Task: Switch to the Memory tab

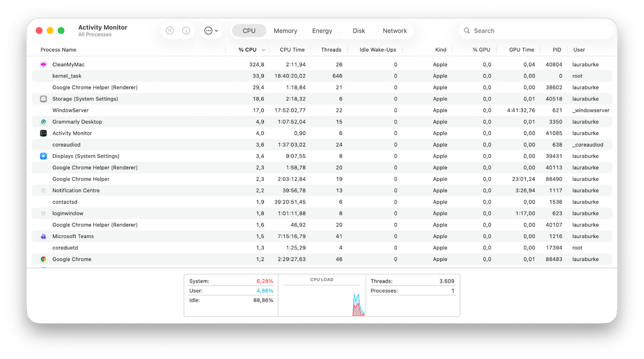Action: click(285, 30)
